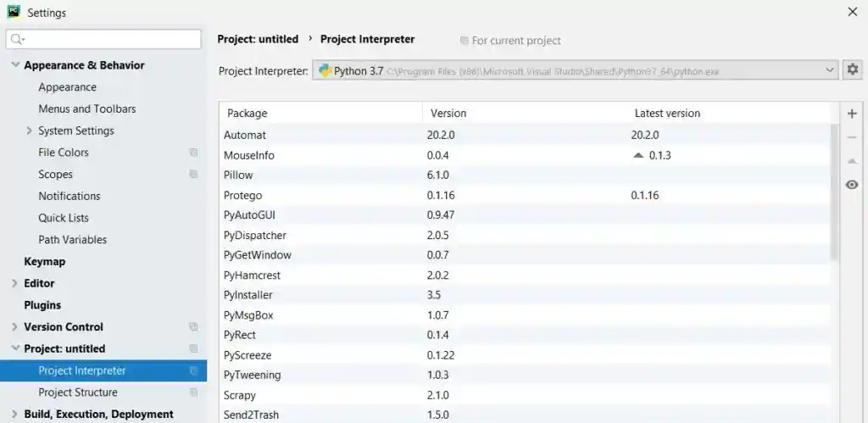Viewport: 868px width, 423px height.
Task: Open the Keymap settings page
Action: tap(44, 262)
